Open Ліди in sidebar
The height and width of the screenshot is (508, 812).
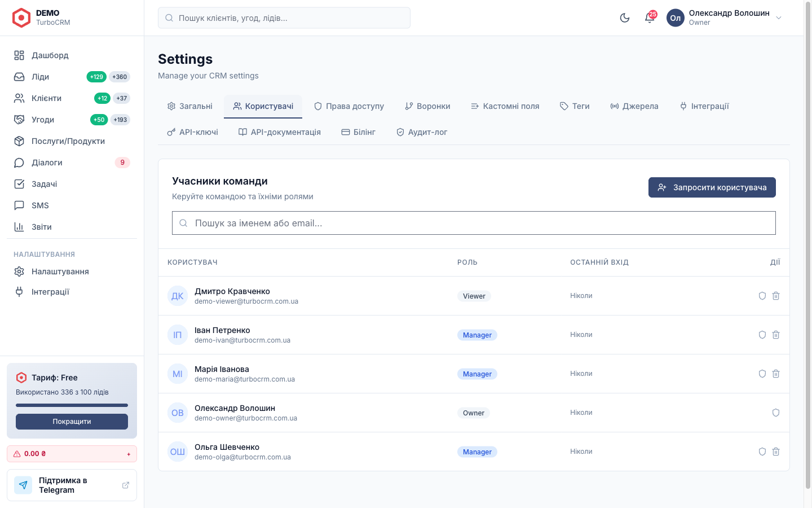tap(72, 77)
